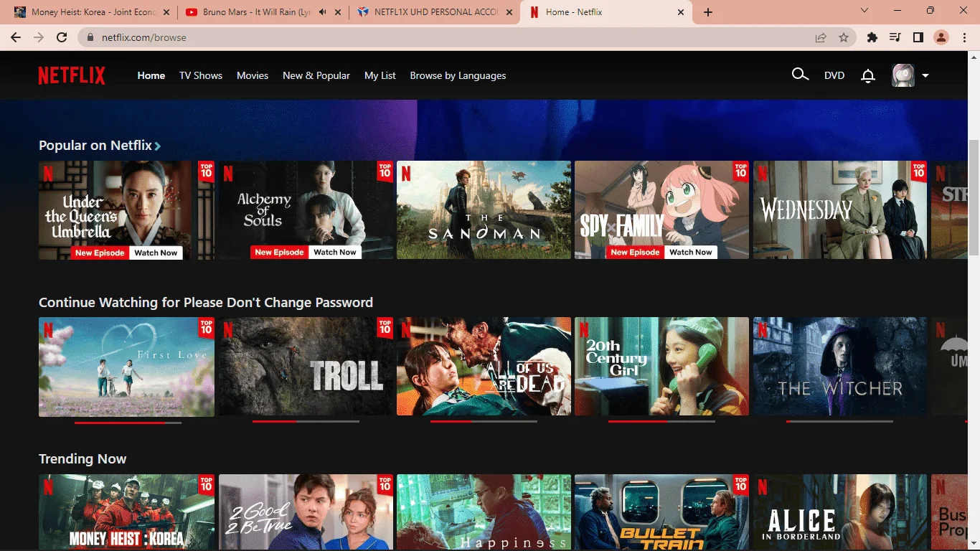980x551 pixels.
Task: Click Watch Now on Spy x Family
Action: click(691, 253)
